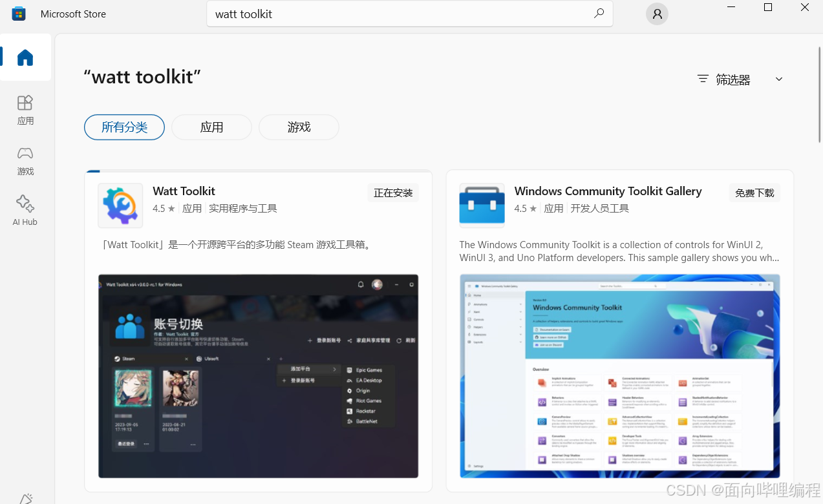Click the search magnifier icon
This screenshot has width=823, height=504.
(x=599, y=14)
